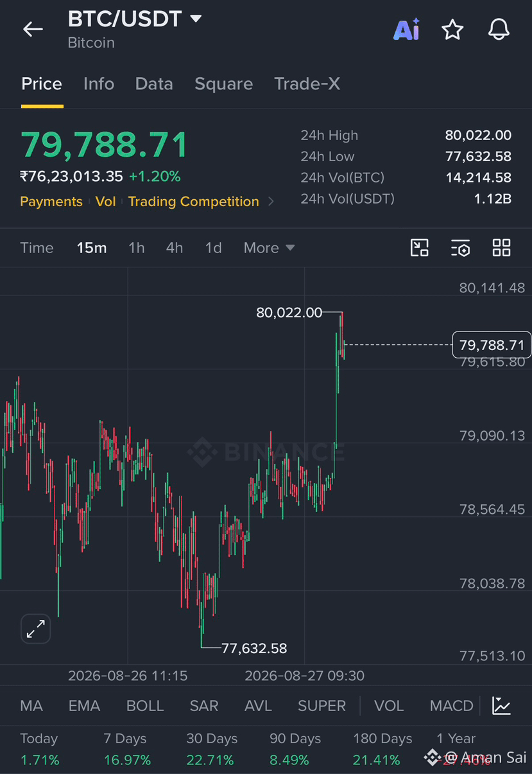Click the 79,090.13 axis price label
Viewport: 532px width, 774px height.
[x=492, y=435]
